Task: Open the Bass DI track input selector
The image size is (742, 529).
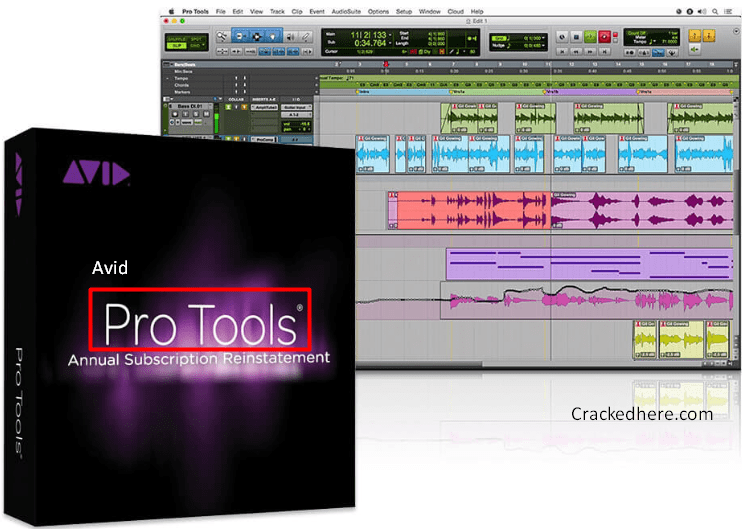Action: [296, 107]
